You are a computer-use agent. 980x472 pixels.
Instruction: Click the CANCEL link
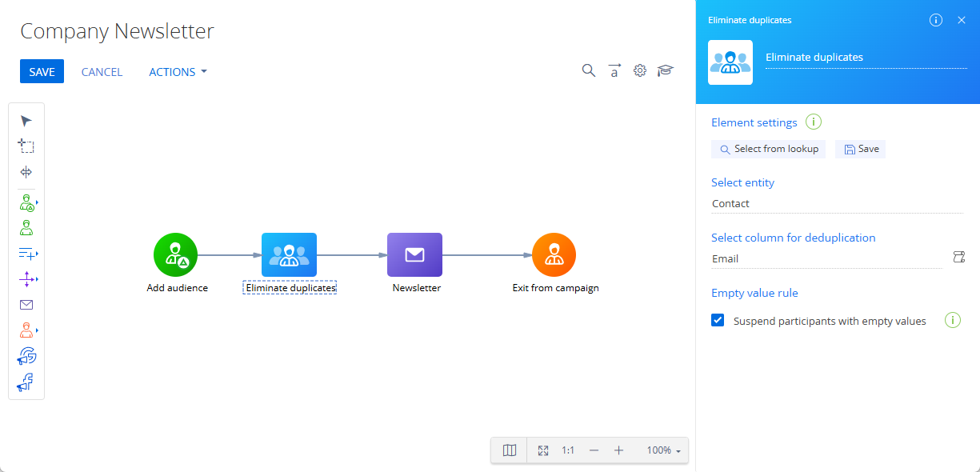(102, 72)
